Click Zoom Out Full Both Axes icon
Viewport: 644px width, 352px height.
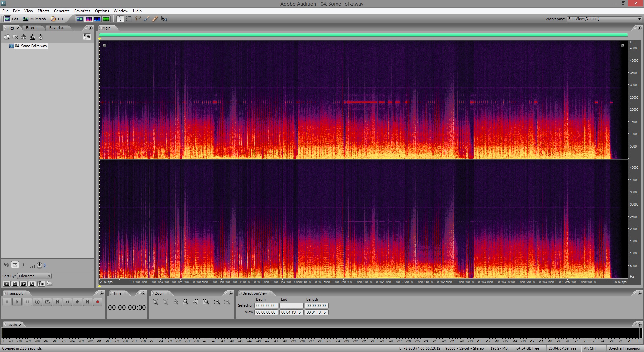(x=176, y=302)
